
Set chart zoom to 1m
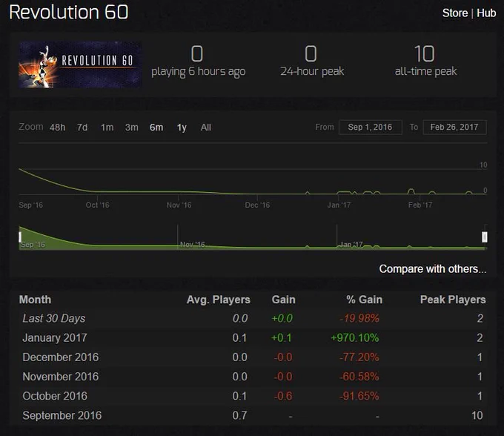(107, 128)
